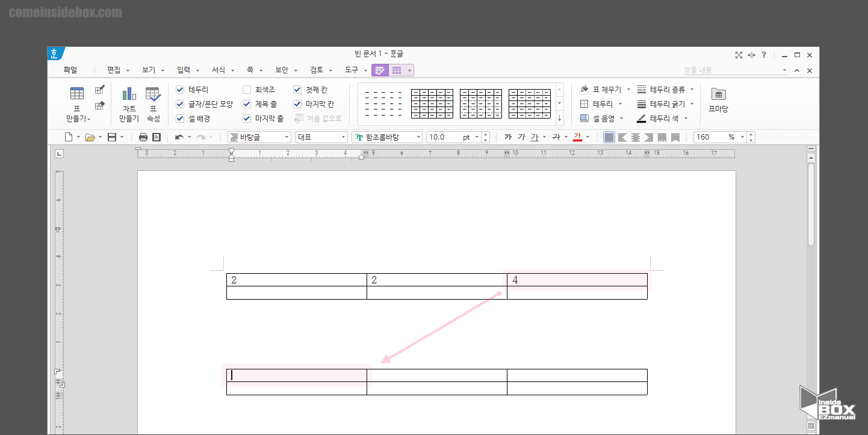Open the zoom 160% dropdown
The height and width of the screenshot is (435, 868).
pyautogui.click(x=742, y=137)
